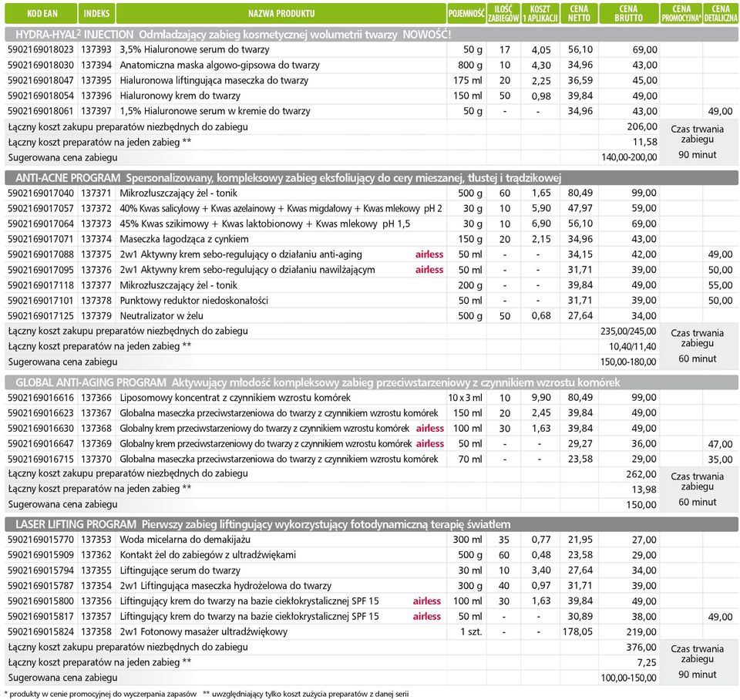Click 'Liposomowy koncentrat z czynnikiem wzrostu komórek'
The image size is (740, 700).
(x=235, y=398)
